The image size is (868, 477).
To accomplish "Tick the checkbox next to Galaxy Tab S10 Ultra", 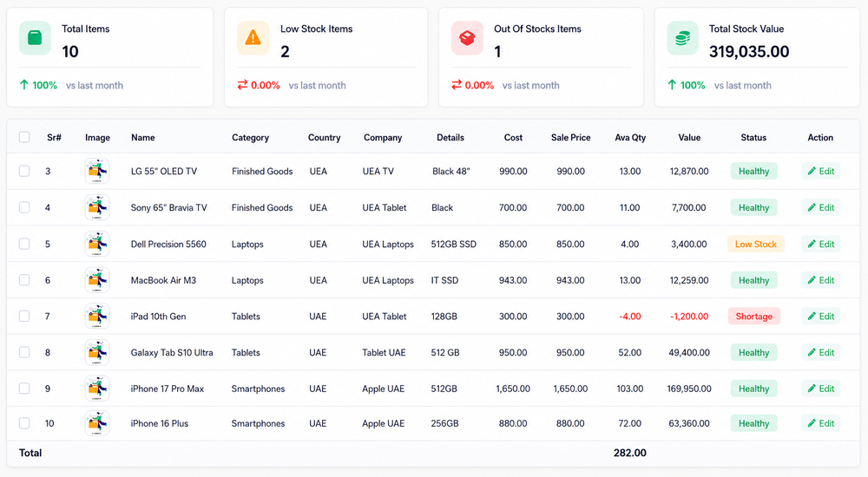I will [24, 352].
